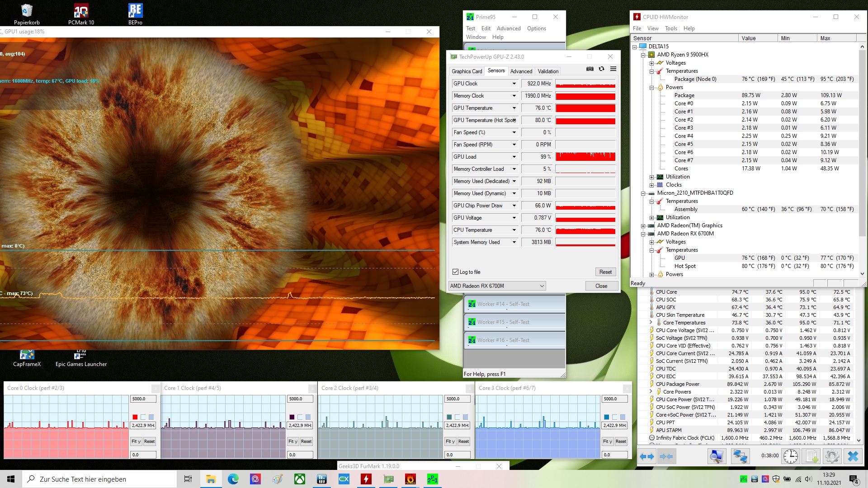
Task: Click red color swatch in Core 0 Clock
Action: [135, 417]
